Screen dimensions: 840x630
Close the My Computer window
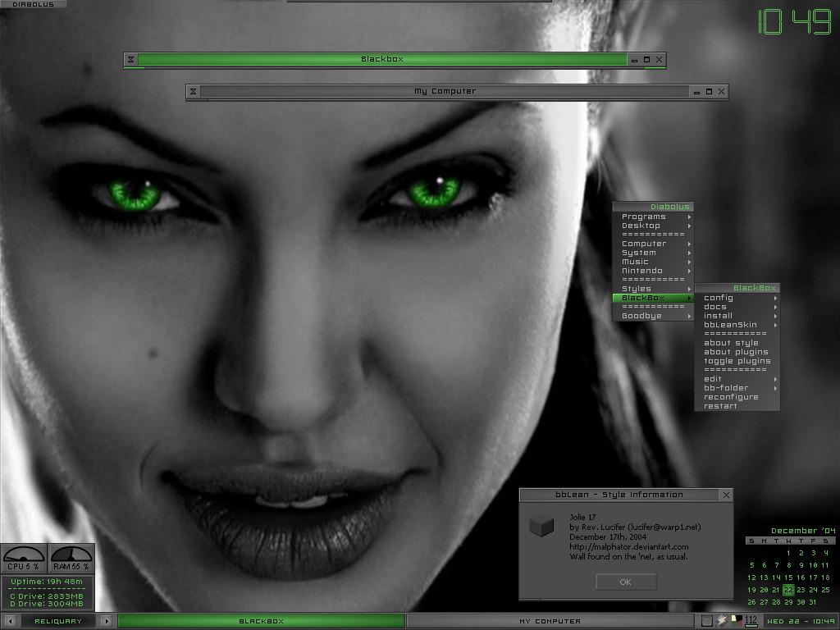(x=722, y=92)
